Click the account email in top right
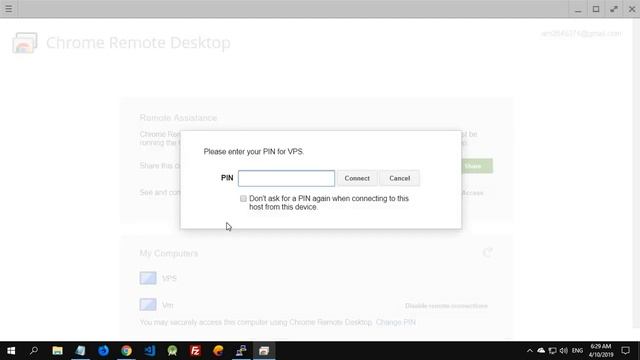 pos(581,33)
